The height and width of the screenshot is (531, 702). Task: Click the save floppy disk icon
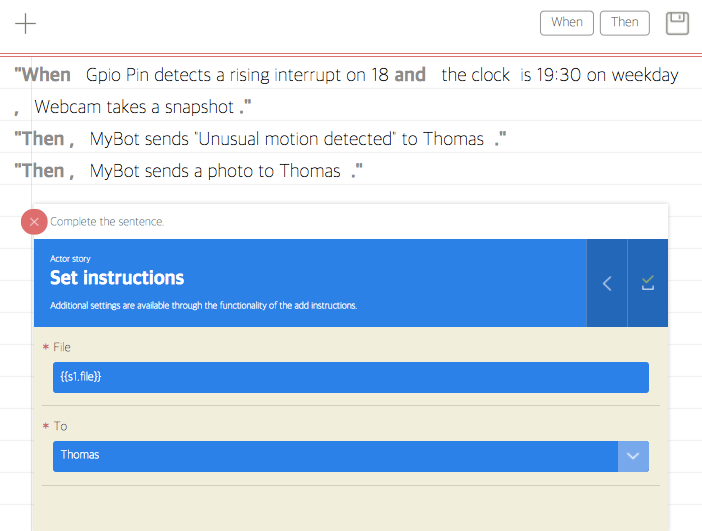point(677,23)
